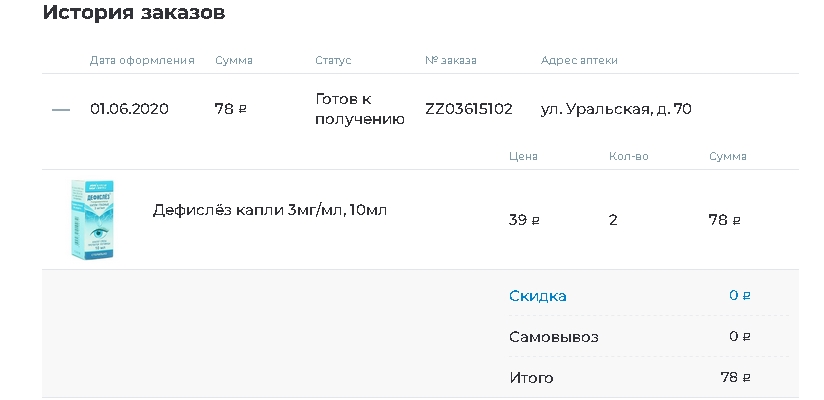The image size is (824, 400).
Task: Click the unit price 39 ₽
Action: tap(524, 220)
